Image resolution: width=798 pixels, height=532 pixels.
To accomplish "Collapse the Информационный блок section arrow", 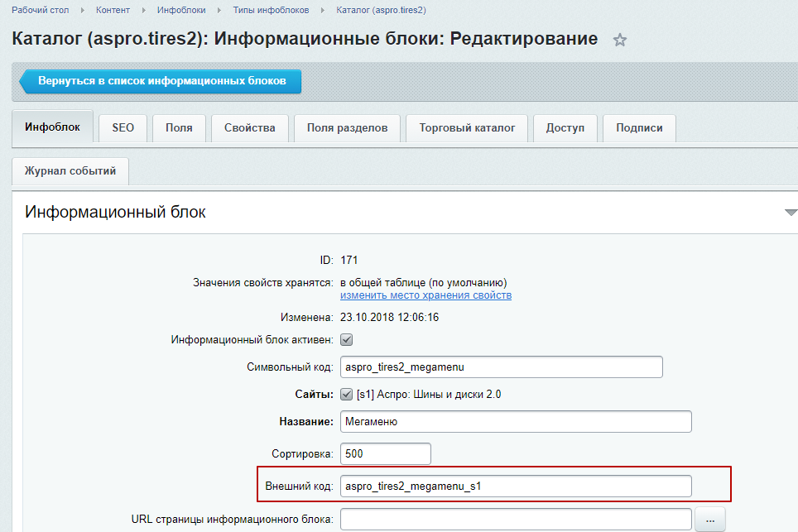I will click(791, 213).
